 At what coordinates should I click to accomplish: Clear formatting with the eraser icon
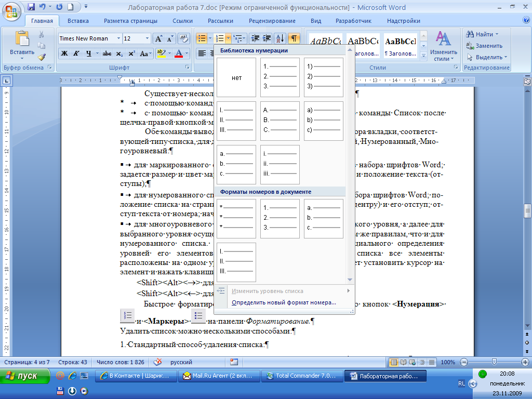pos(183,38)
